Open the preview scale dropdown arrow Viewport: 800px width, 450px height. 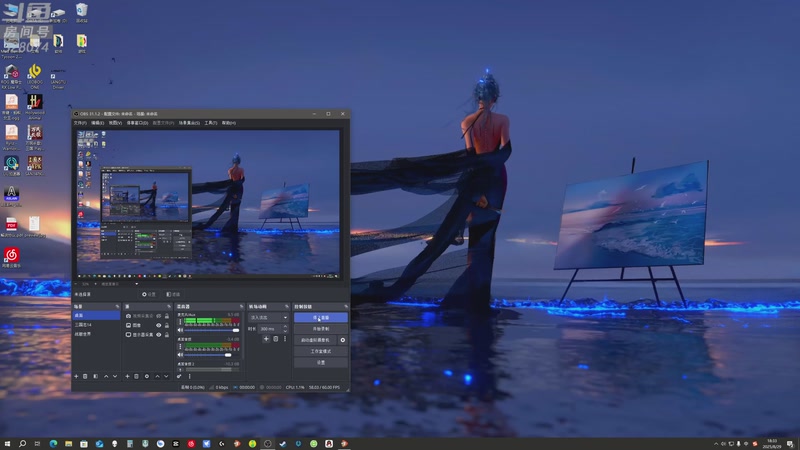coord(136,284)
